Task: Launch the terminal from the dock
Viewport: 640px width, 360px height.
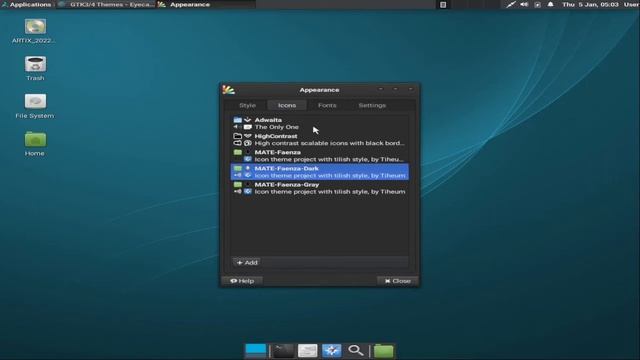Action: [283, 350]
